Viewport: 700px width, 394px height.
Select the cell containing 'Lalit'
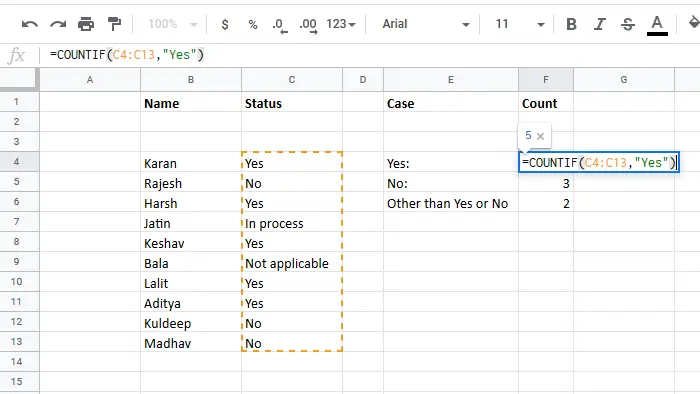(191, 283)
